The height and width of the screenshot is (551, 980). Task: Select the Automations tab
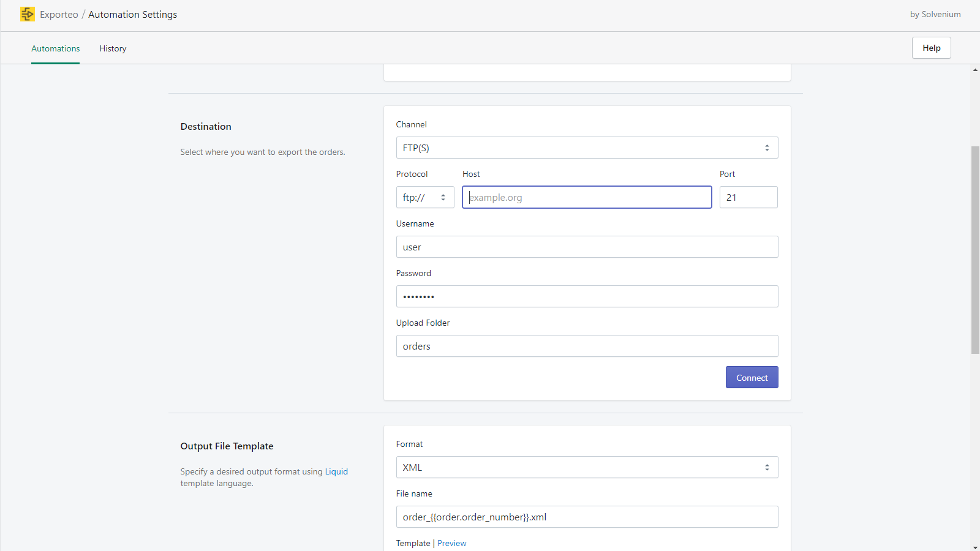pyautogui.click(x=56, y=48)
